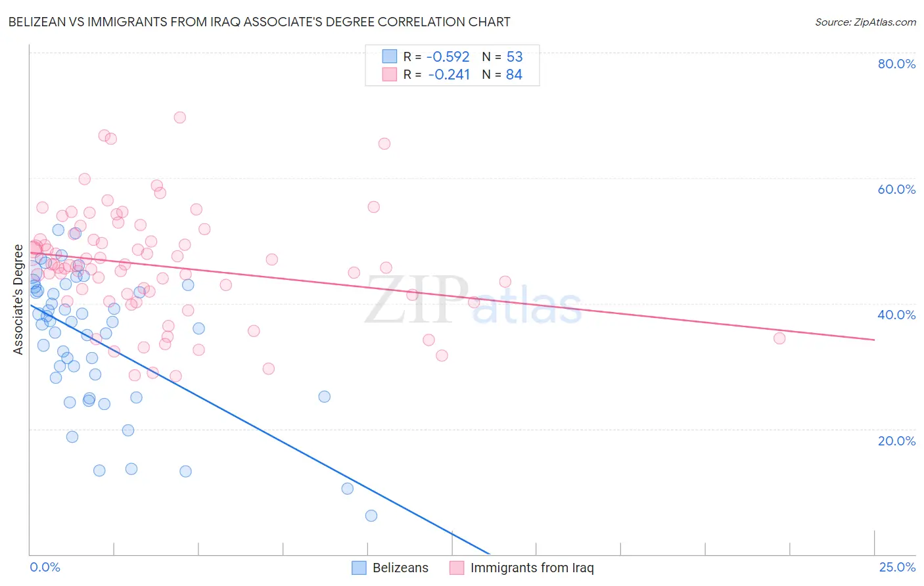Click the pink swatch beside R = -0.241
924x586 pixels.
390,74
